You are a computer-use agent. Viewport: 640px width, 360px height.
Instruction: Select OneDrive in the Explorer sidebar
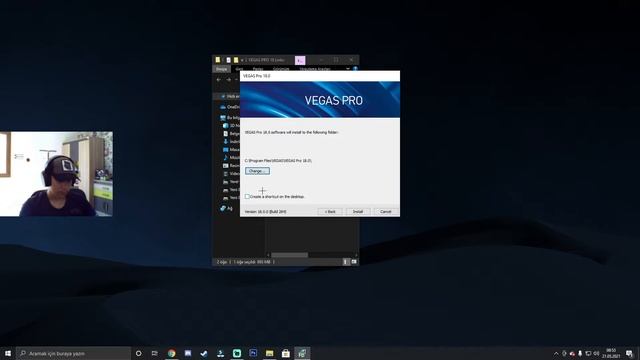(x=230, y=107)
